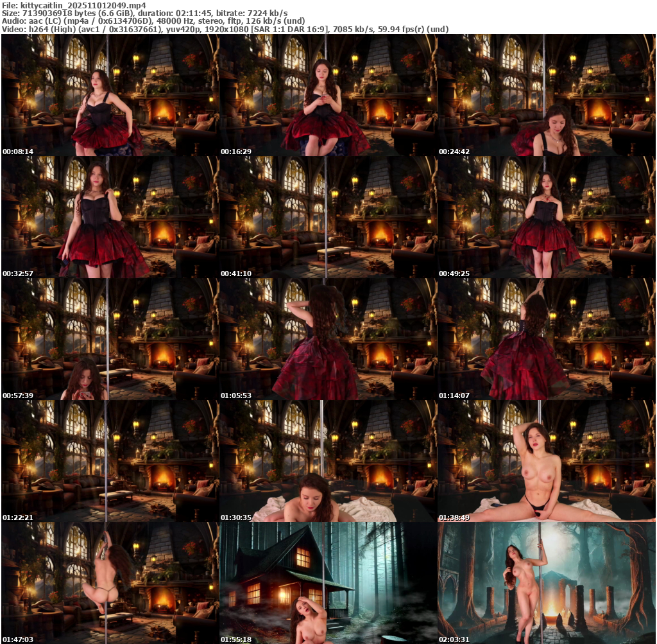Screen dimensions: 657x644
Task: Click the thumbnail stamped 01:30:35
Action: coord(328,461)
